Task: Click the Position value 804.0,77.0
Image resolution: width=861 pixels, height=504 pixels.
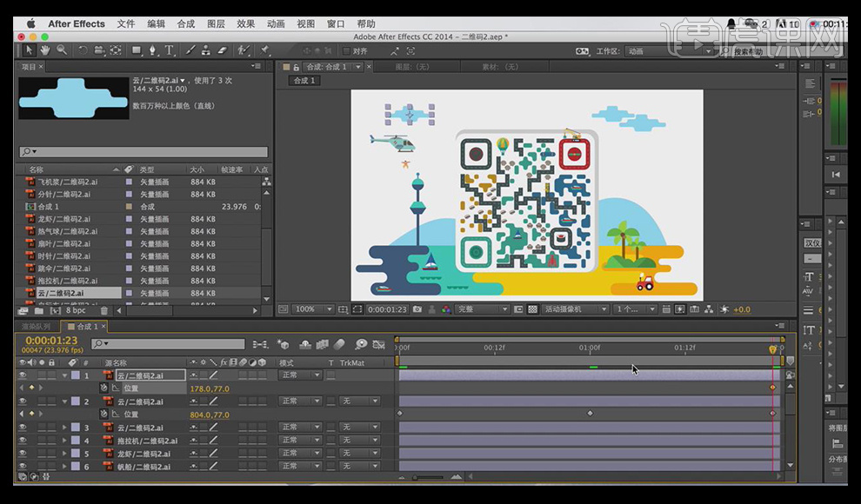Action: [x=208, y=415]
